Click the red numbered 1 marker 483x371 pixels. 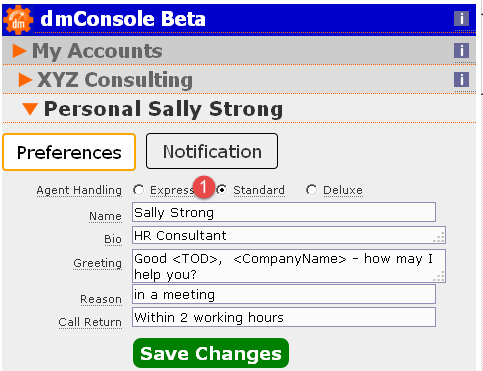(x=203, y=187)
